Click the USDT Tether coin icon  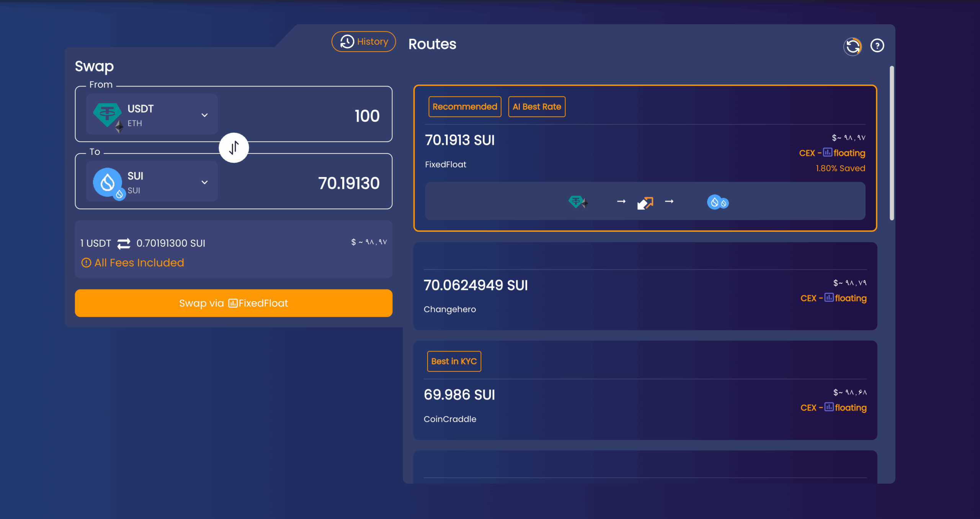pos(107,114)
